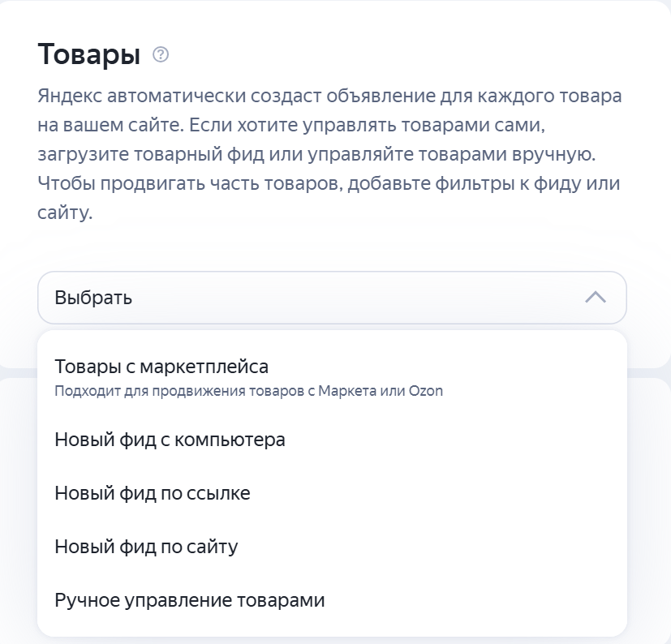Choose the feed by link option
671x644 pixels.
pyautogui.click(x=152, y=492)
